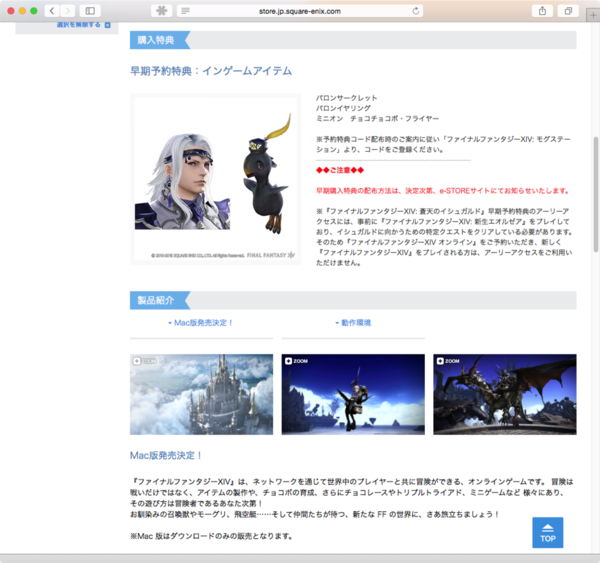Click the red e-STORE distribution notice
Image resolution: width=600 pixels, height=563 pixels.
[443, 191]
